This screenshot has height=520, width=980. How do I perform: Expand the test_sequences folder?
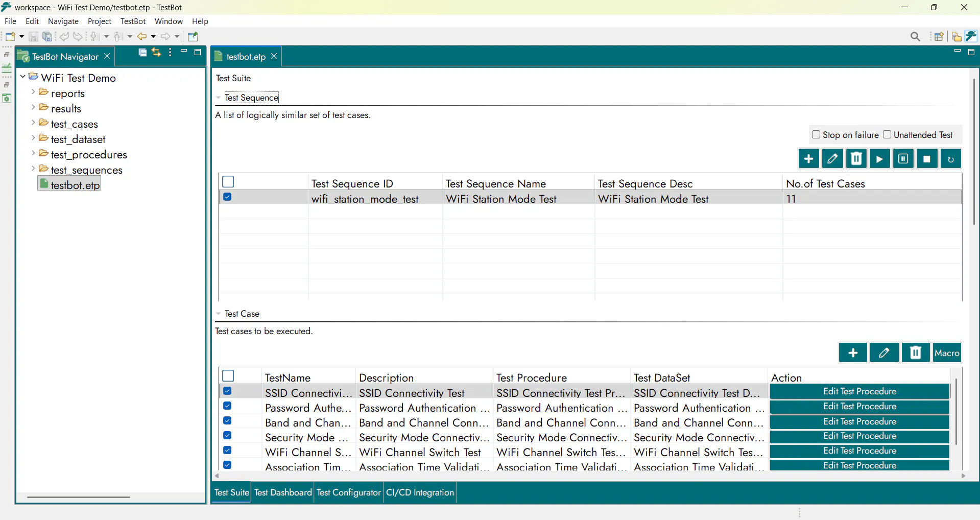[33, 169]
